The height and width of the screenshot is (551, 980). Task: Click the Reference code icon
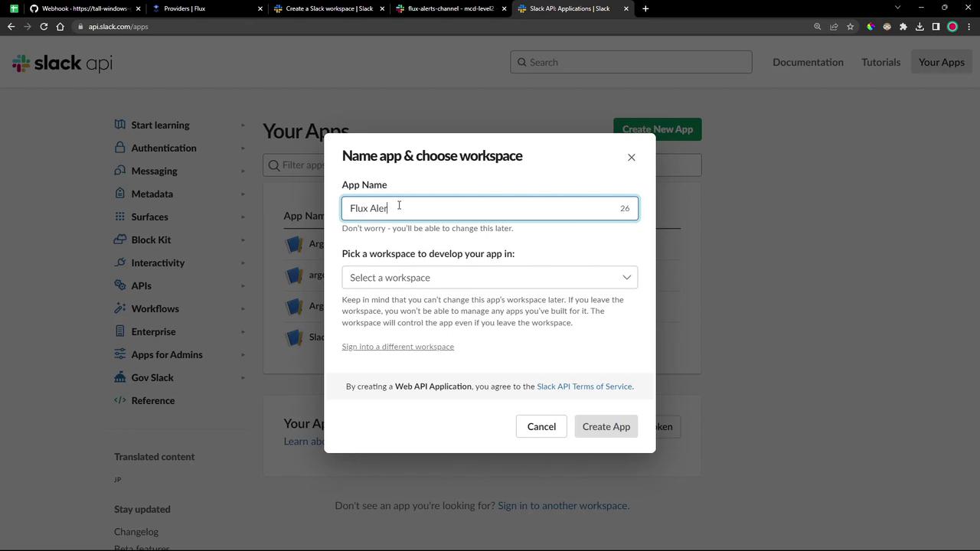tap(120, 400)
